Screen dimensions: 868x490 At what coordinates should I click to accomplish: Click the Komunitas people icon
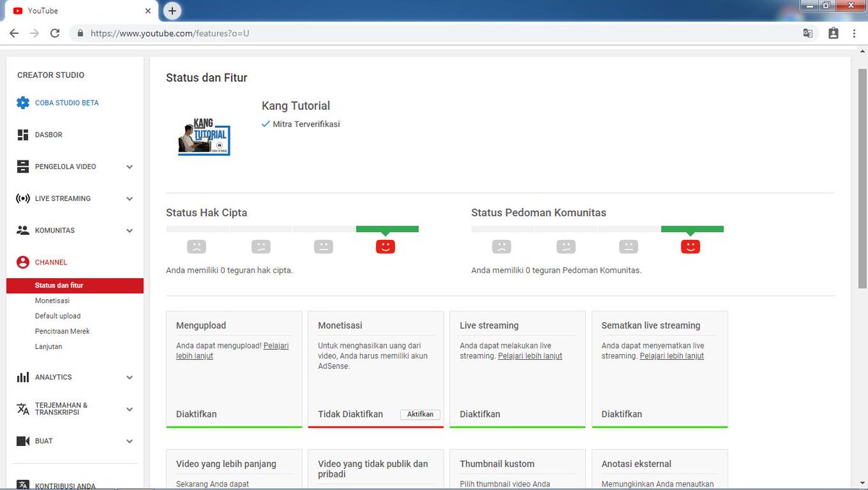[22, 230]
